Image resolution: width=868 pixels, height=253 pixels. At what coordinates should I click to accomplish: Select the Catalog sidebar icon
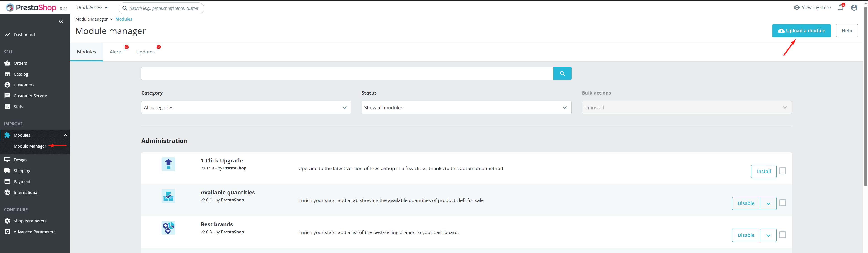coord(7,74)
